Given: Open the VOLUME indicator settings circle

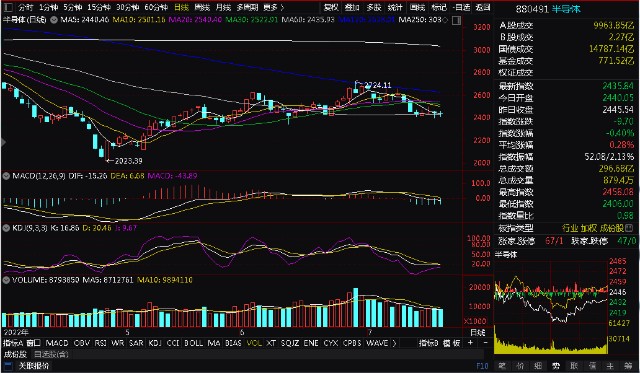Looking at the screenshot, I should pos(6,280).
